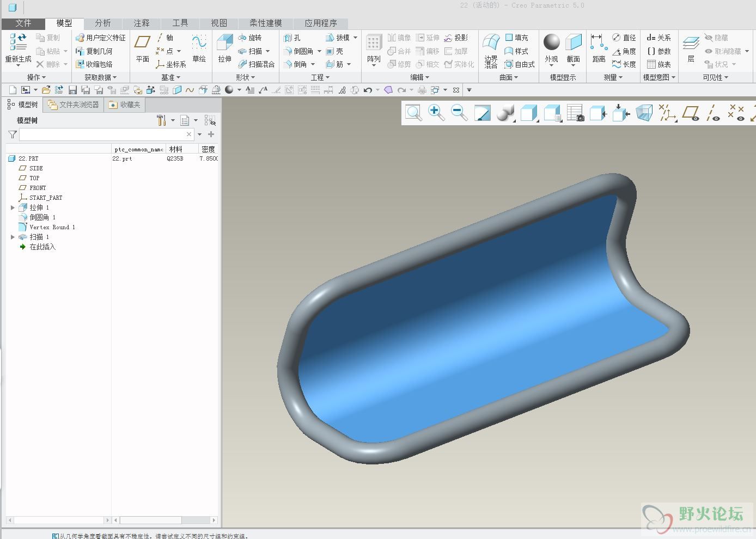
Task: Click 复制几何 button
Action: pos(94,51)
